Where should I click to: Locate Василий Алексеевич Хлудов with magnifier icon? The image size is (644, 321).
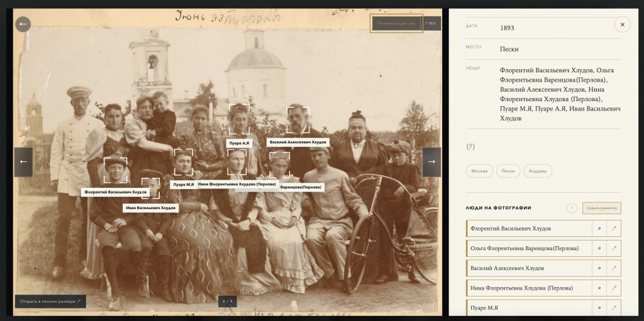click(x=599, y=268)
